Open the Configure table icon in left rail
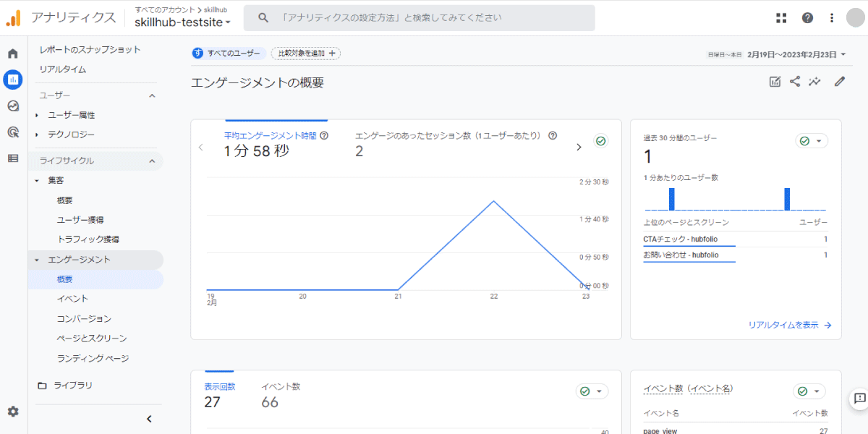 coord(13,158)
